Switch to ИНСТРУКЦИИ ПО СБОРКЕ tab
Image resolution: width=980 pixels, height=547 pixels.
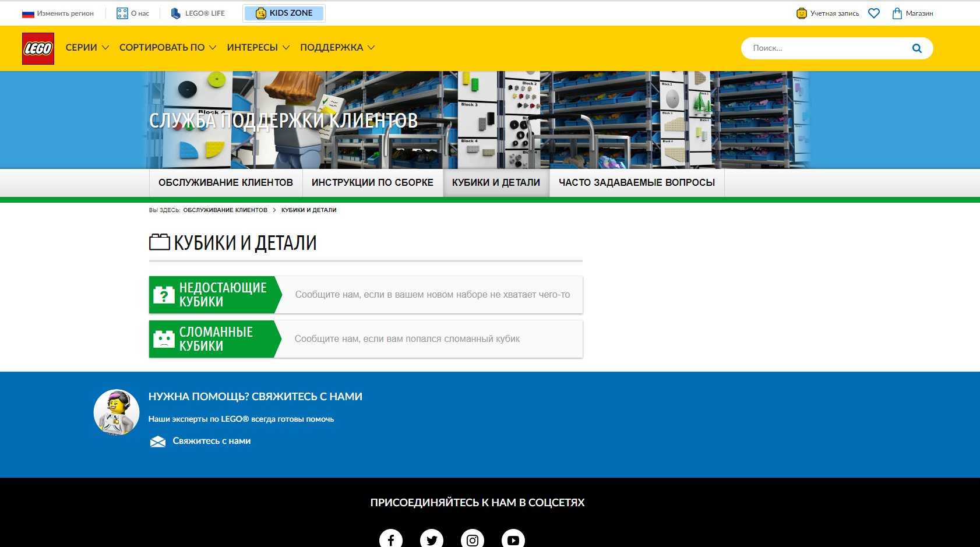coord(372,183)
